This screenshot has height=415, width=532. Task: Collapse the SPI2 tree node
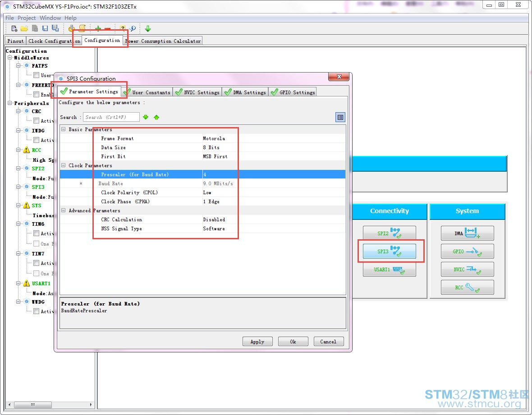point(18,168)
